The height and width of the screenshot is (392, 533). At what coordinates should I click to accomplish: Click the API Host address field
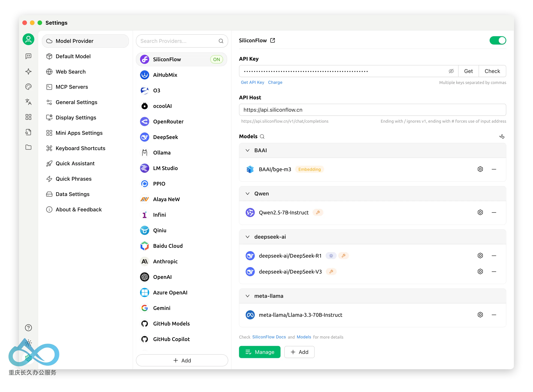point(372,110)
